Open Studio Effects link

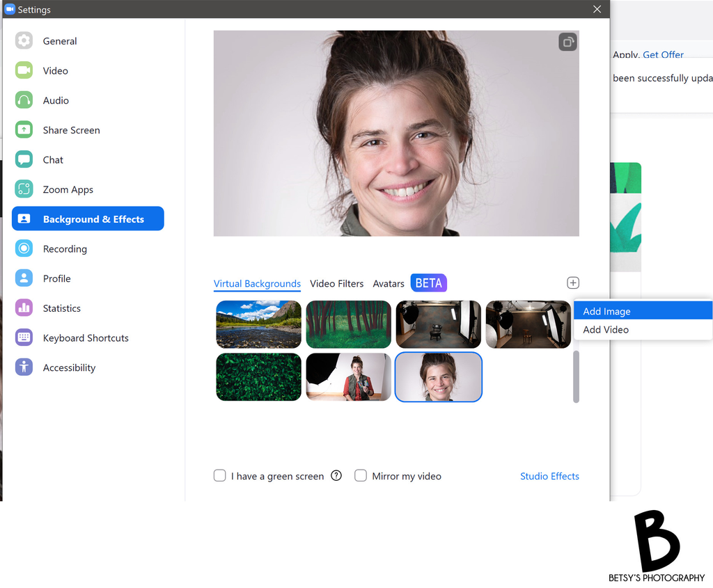549,476
